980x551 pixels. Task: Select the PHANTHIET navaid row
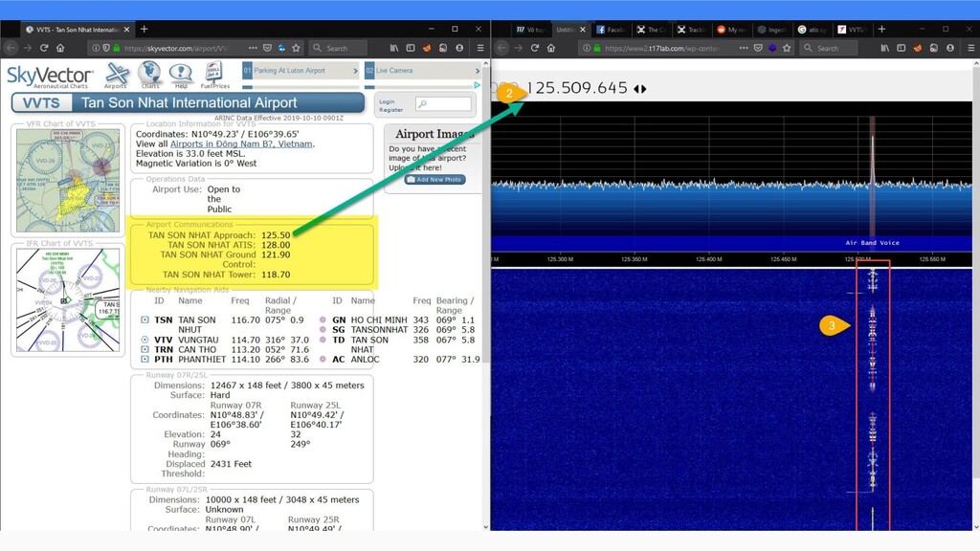pyautogui.click(x=226, y=360)
